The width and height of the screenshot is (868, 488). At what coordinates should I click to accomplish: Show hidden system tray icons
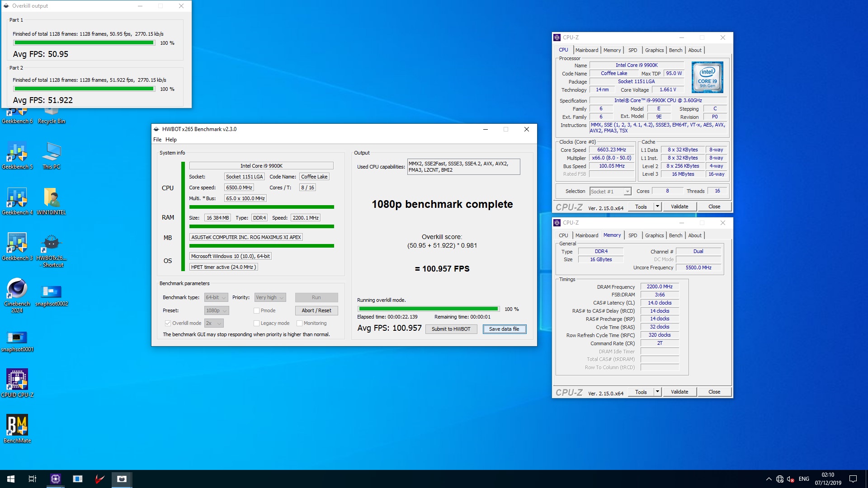pos(769,479)
